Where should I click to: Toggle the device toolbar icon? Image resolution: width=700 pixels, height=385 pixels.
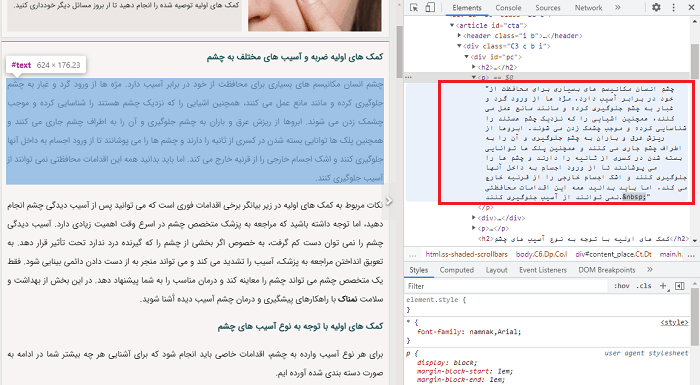click(x=429, y=8)
